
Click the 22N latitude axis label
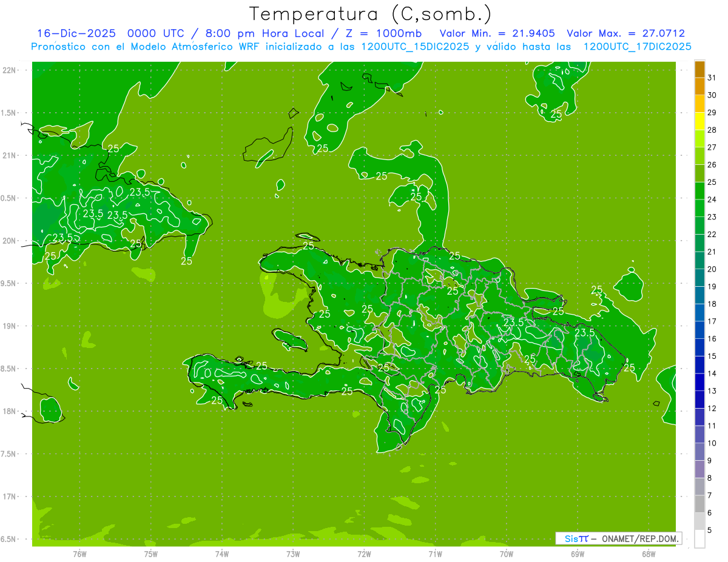(x=8, y=70)
